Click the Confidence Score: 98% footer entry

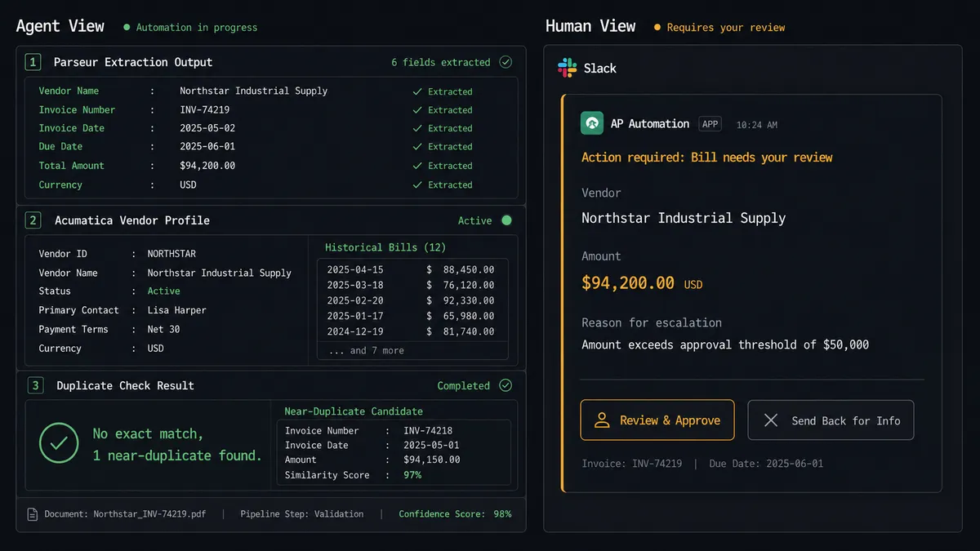(455, 514)
